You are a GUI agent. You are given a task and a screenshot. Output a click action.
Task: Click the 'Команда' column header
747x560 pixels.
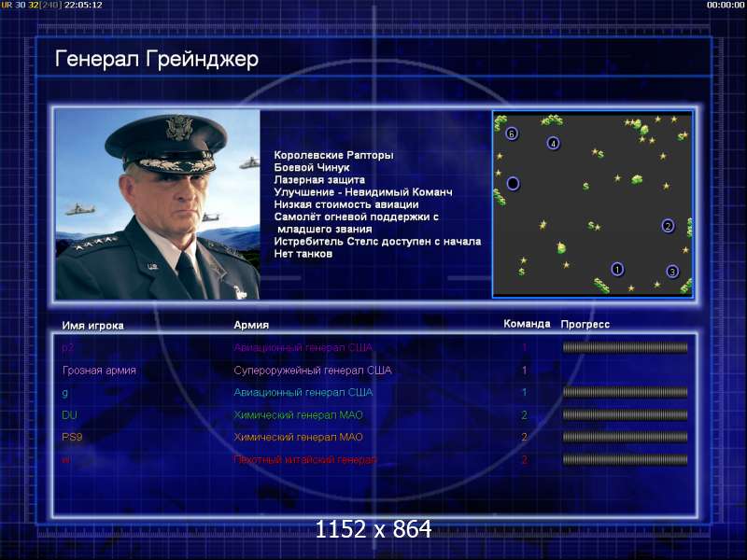[x=527, y=324]
